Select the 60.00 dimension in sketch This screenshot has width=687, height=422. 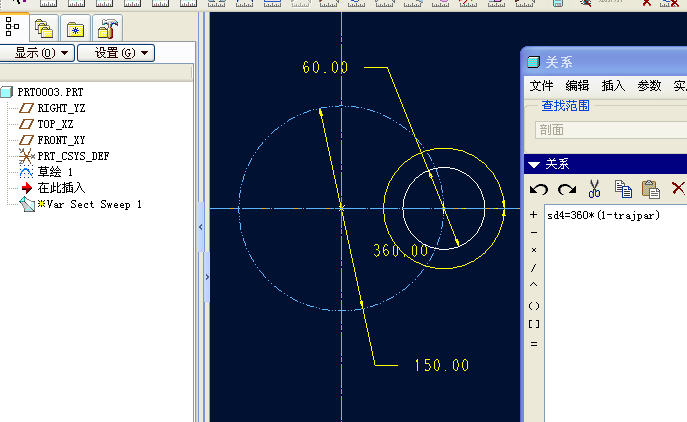point(325,67)
